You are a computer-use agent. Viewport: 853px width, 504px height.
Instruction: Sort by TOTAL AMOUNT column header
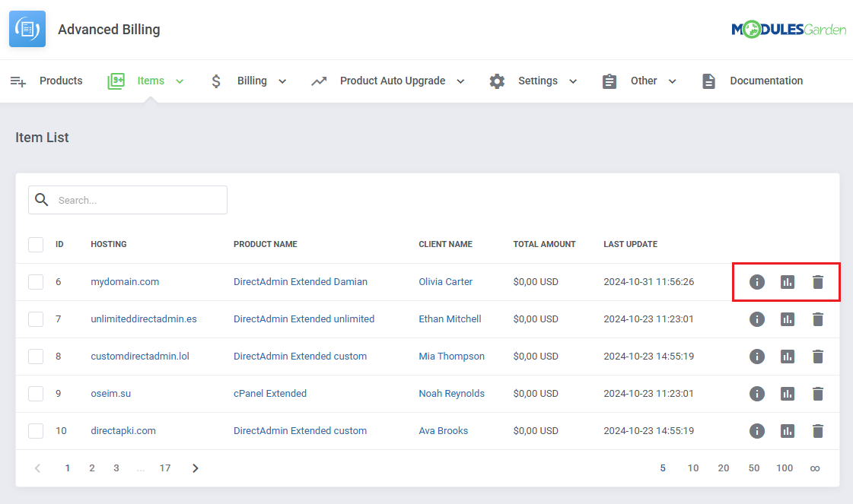544,244
